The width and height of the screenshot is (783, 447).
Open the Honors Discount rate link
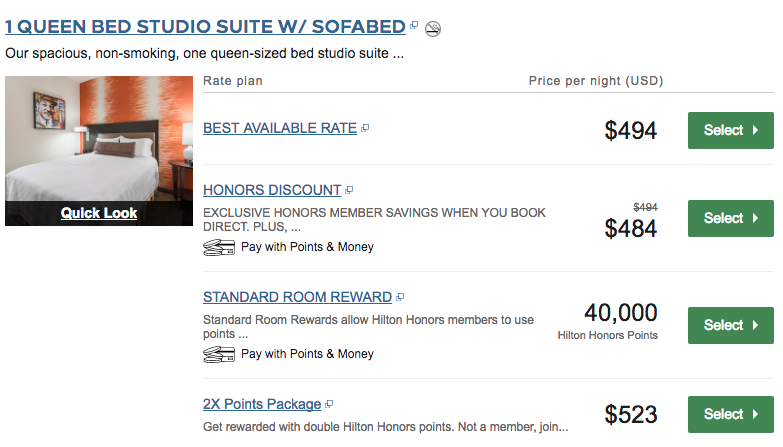point(272,190)
